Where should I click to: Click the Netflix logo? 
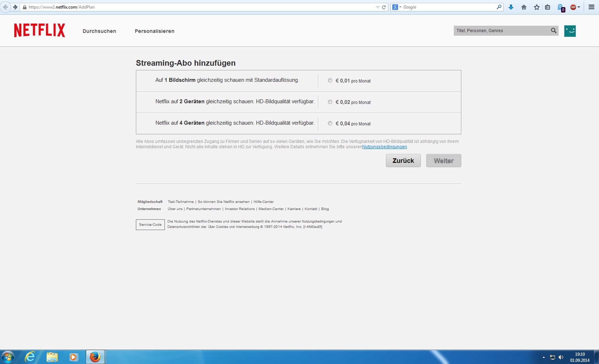[40, 30]
